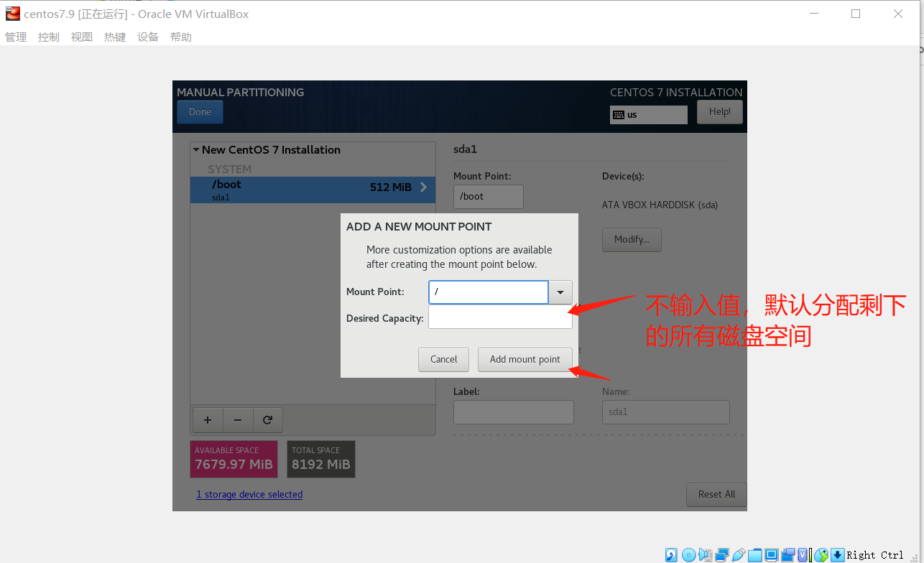Click the SYSTEM group label
This screenshot has height=563, width=924.
(x=230, y=169)
